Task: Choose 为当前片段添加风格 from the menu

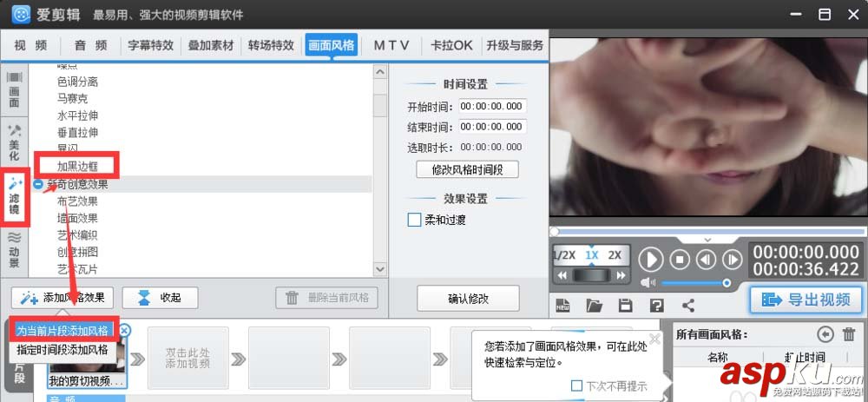Action: point(62,331)
